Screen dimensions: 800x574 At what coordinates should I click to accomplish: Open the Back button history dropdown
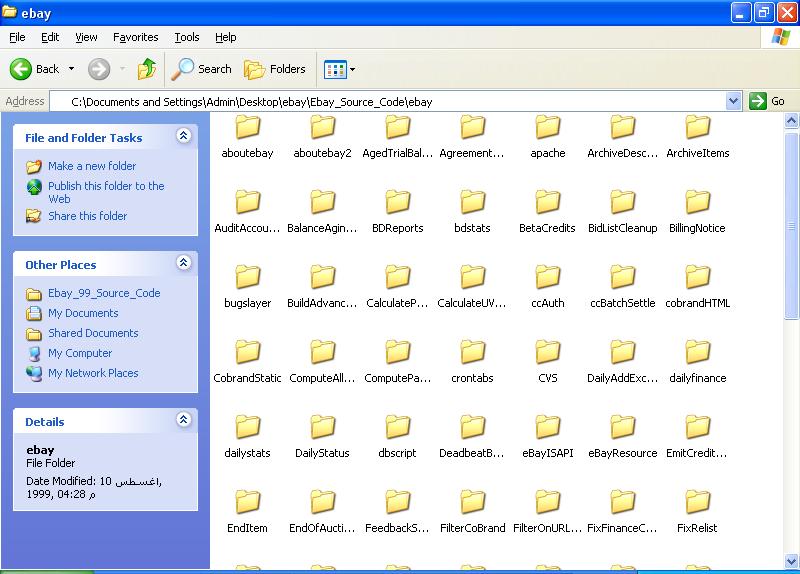[71, 70]
